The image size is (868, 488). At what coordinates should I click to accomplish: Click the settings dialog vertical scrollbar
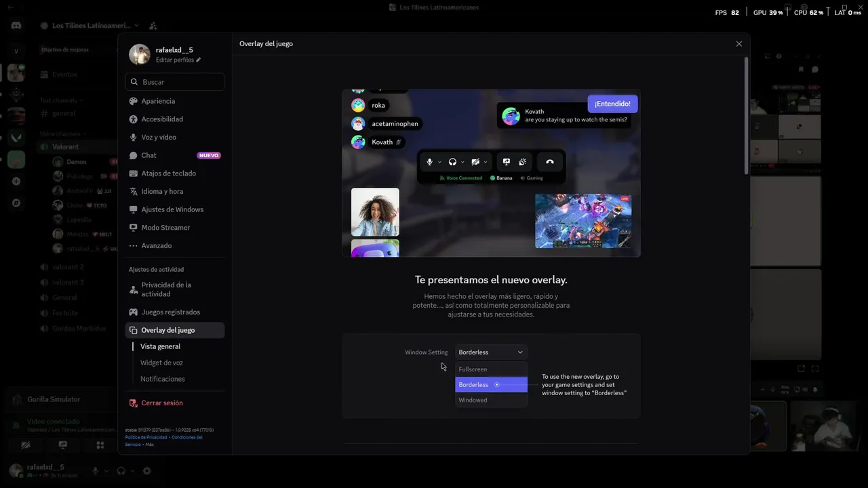click(747, 115)
